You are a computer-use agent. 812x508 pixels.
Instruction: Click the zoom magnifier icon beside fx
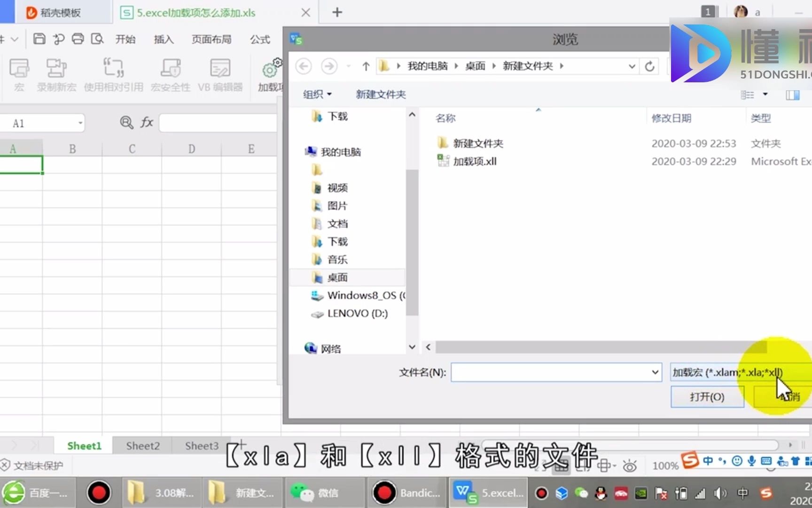click(126, 123)
